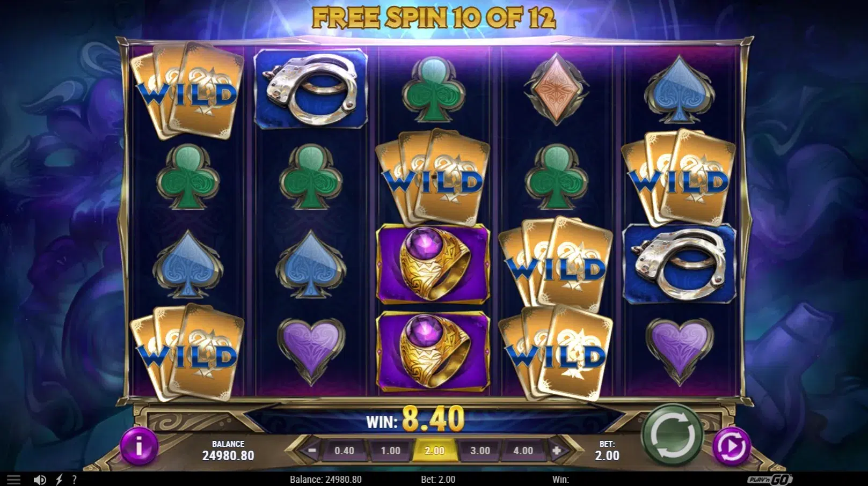Toggle fast play lightning icon
Screen dimensions: 868x486
[59, 480]
